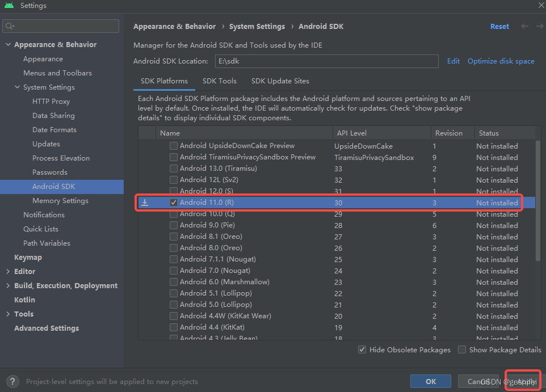546x392 pixels.
Task: Select Kotlin settings
Action: pyautogui.click(x=24, y=300)
